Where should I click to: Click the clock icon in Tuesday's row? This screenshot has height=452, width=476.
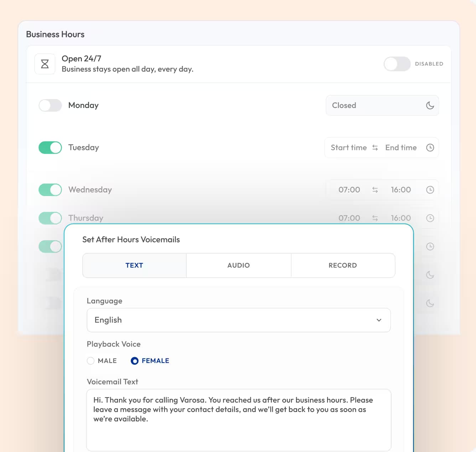pyautogui.click(x=430, y=148)
